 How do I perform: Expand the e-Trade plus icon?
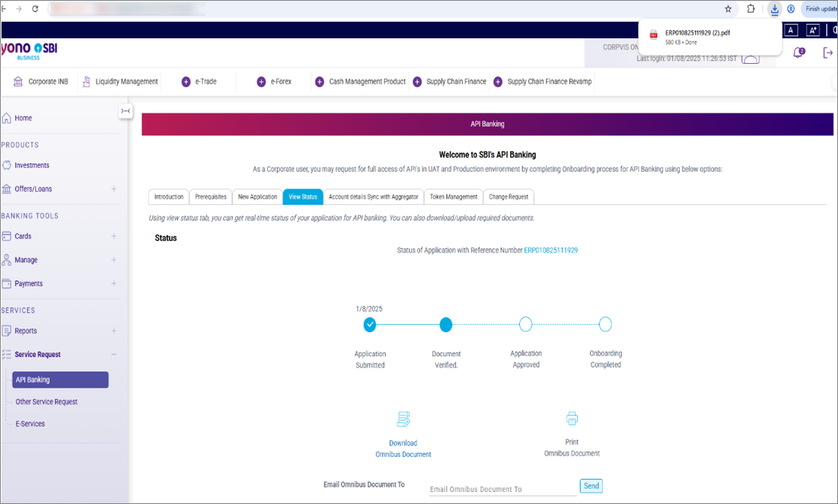pos(186,82)
